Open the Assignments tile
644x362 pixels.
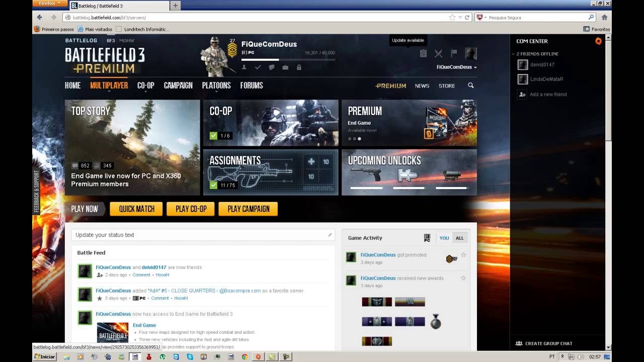pos(271,172)
